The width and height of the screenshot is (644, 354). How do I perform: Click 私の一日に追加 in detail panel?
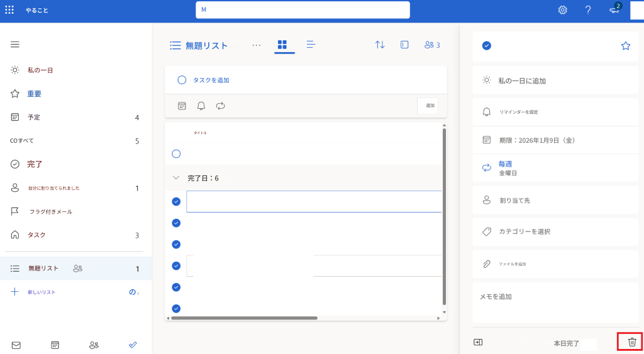[555, 81]
